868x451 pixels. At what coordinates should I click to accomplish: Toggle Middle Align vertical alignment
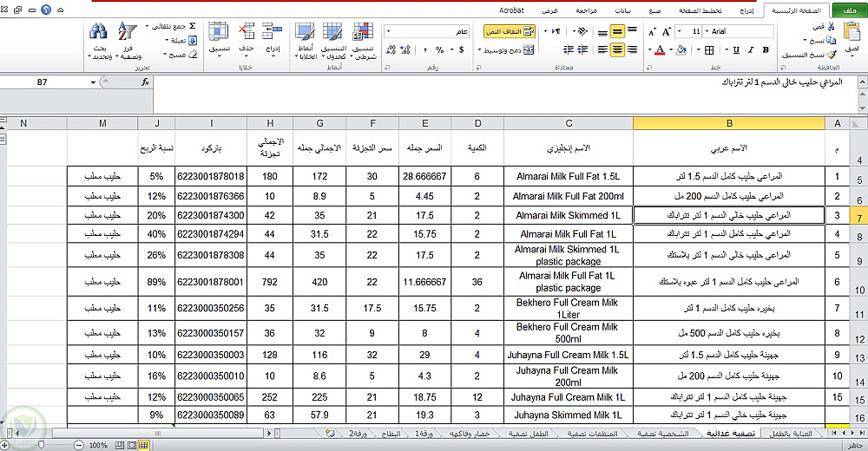[616, 31]
